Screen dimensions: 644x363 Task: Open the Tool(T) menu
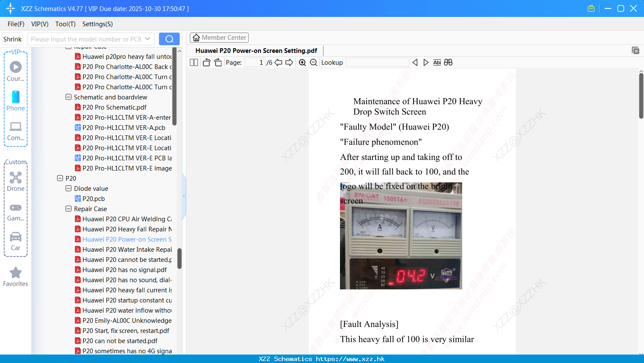point(66,24)
